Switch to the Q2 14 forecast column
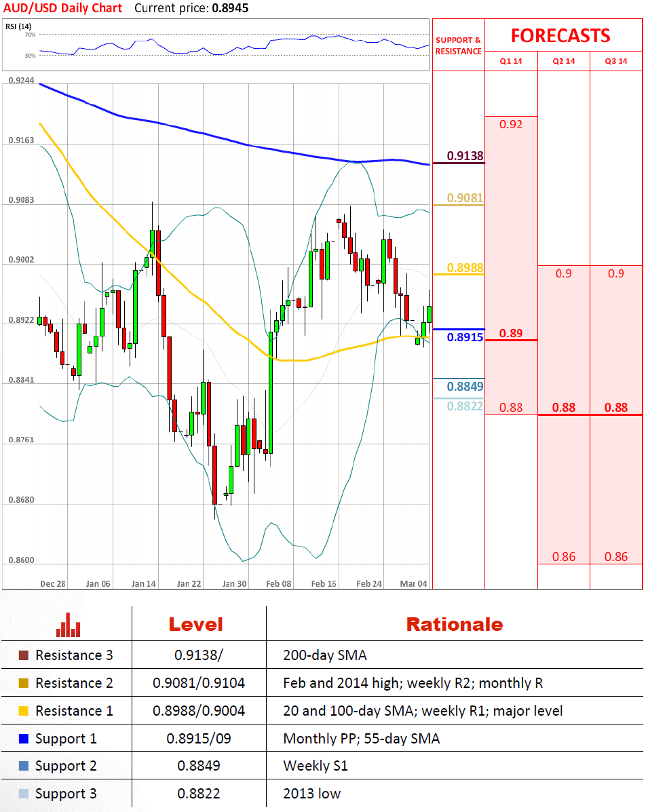This screenshot has width=648, height=812. point(563,61)
